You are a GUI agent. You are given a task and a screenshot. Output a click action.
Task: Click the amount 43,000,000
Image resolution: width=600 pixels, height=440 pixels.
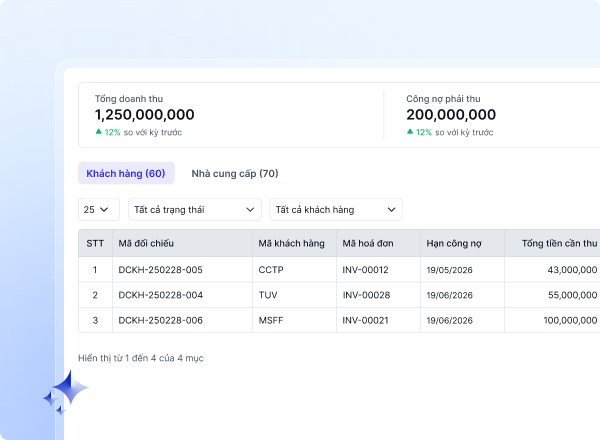click(572, 270)
